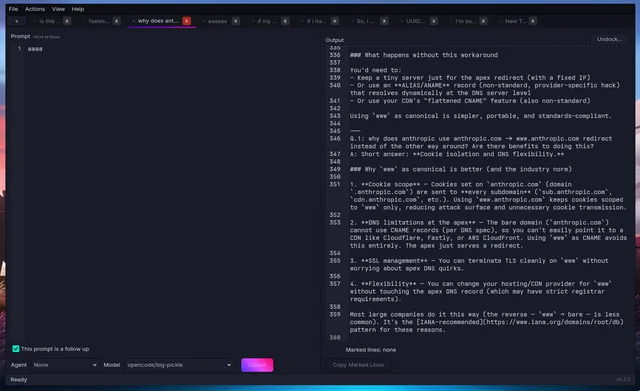Image resolution: width=640 pixels, height=391 pixels.
Task: Open the Help menu
Action: point(78,9)
